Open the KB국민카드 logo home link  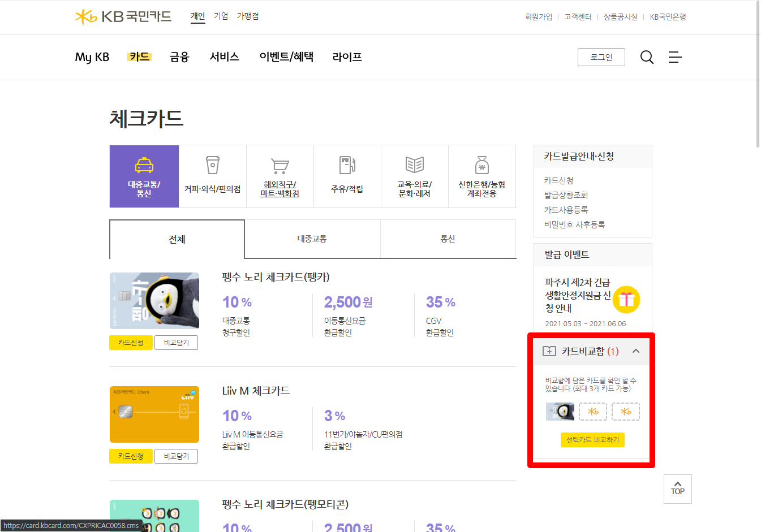(x=123, y=16)
